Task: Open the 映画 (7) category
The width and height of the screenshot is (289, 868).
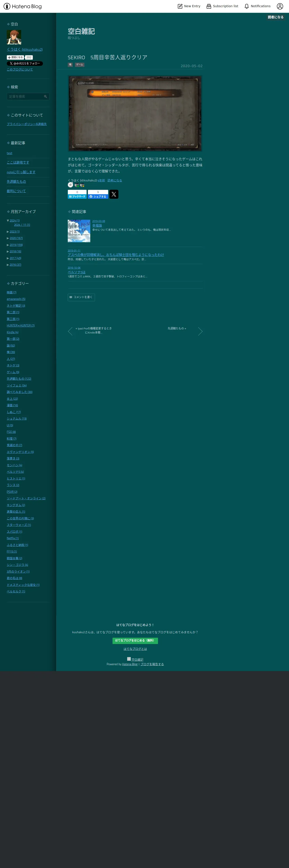Action: point(11,292)
